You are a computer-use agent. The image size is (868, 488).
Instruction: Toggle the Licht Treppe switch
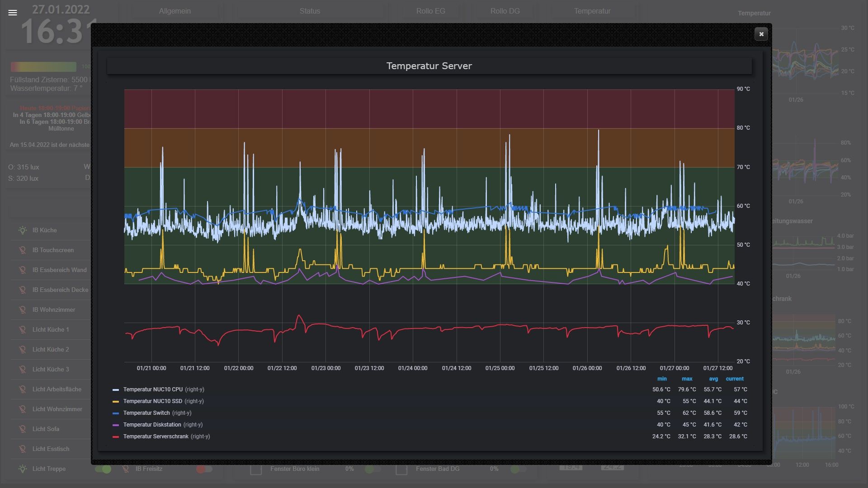pos(103,469)
